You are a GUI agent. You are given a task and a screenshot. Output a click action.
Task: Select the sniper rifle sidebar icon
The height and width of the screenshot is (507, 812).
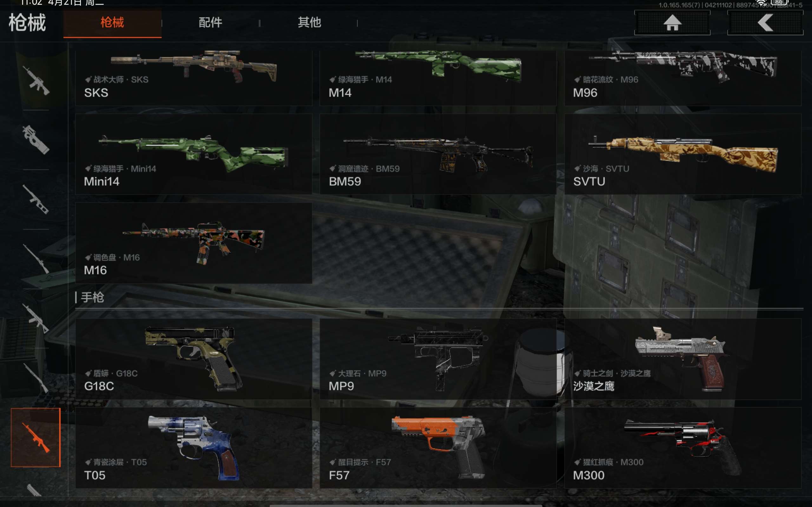(36, 259)
